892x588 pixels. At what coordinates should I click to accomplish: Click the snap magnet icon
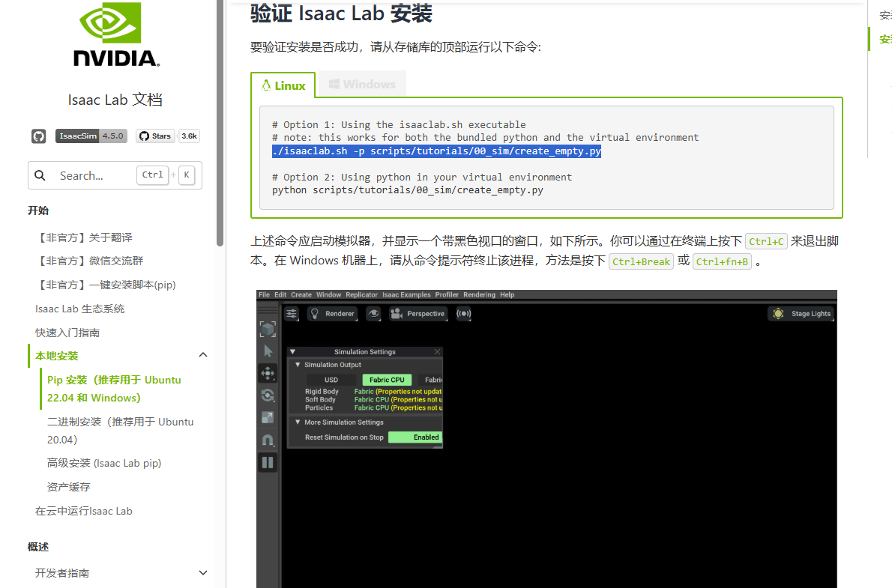(268, 440)
